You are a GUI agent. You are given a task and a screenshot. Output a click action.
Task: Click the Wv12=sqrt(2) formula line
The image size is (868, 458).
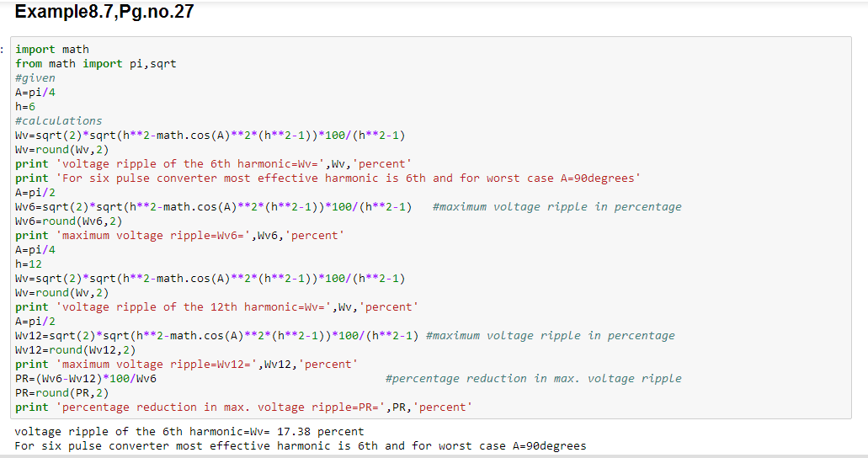(217, 336)
